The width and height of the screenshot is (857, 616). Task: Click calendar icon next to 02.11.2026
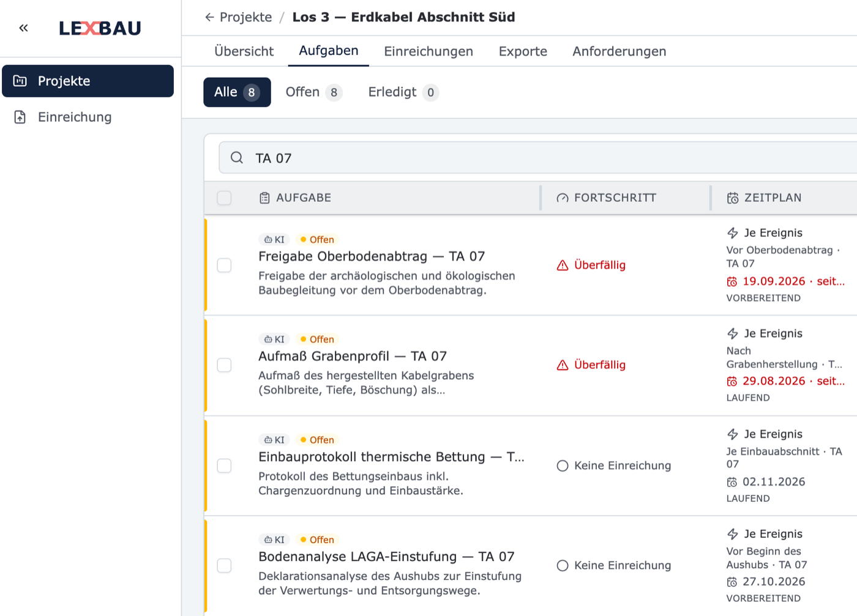point(732,482)
